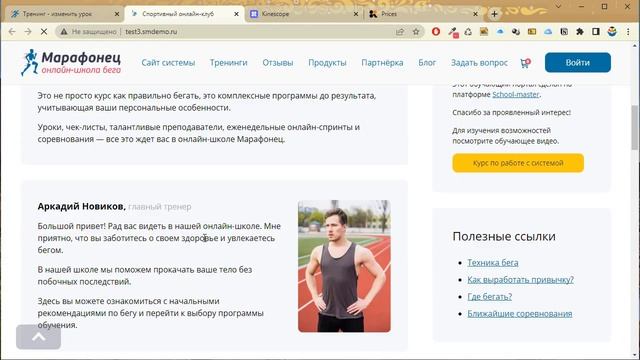Close the Kinescope tab
This screenshot has height=360, width=640.
click(x=356, y=14)
